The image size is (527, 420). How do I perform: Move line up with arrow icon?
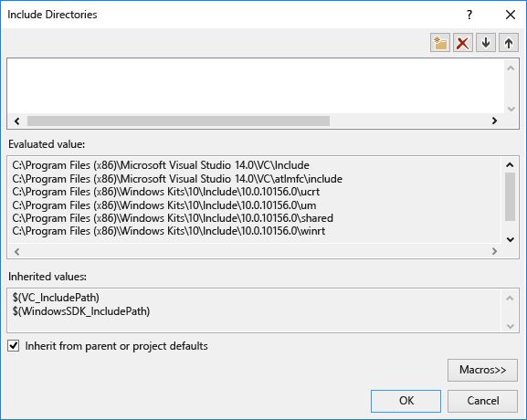pos(509,43)
